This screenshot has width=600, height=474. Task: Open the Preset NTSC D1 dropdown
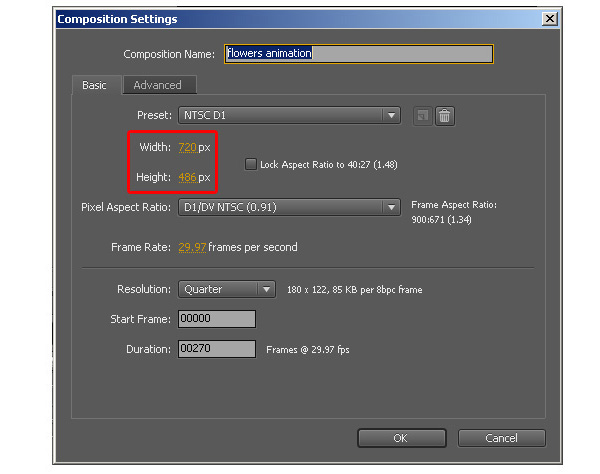tap(289, 115)
